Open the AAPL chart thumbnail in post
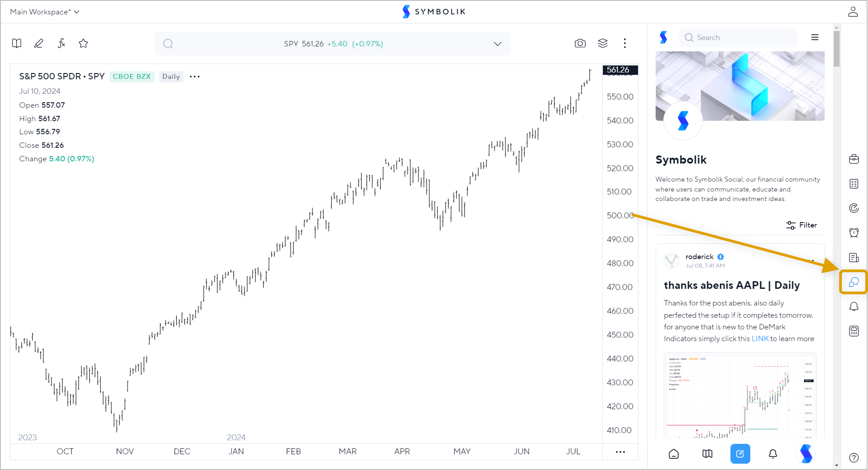The height and width of the screenshot is (470, 868). click(x=740, y=396)
